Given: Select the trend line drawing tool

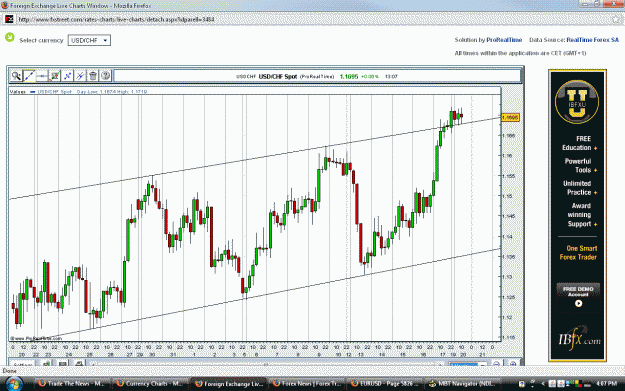Looking at the screenshot, I should [29, 76].
